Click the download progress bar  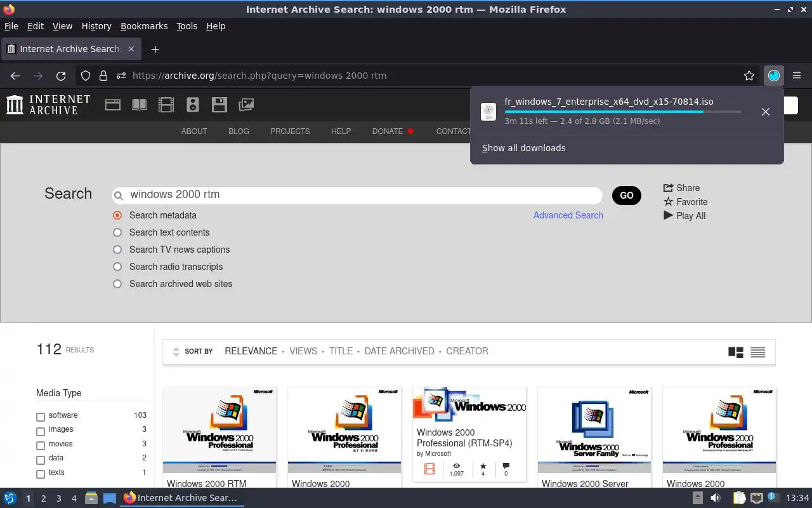point(623,112)
